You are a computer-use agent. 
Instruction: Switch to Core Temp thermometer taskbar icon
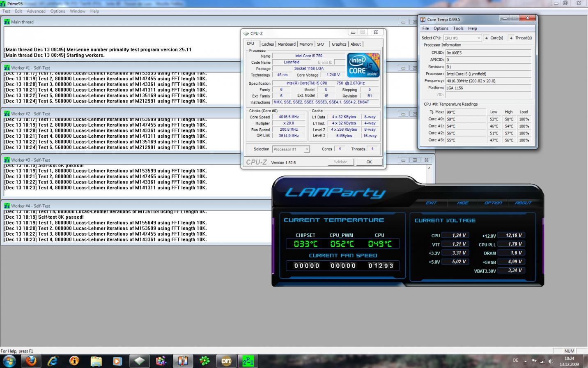[x=183, y=361]
